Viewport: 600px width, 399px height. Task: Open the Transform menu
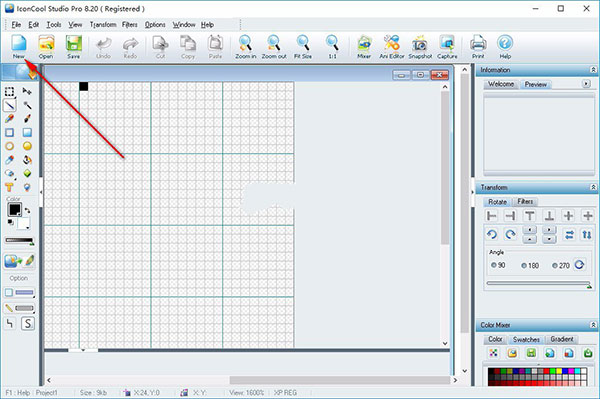click(x=103, y=25)
